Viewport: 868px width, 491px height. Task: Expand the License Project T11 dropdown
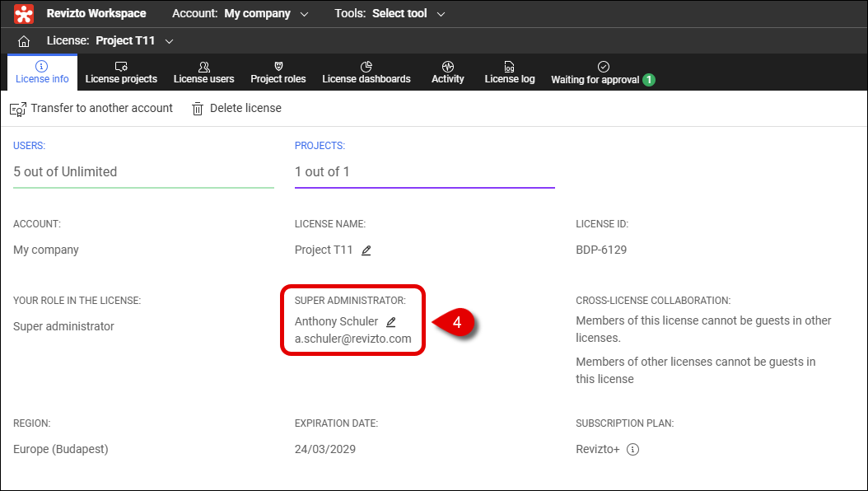click(110, 41)
